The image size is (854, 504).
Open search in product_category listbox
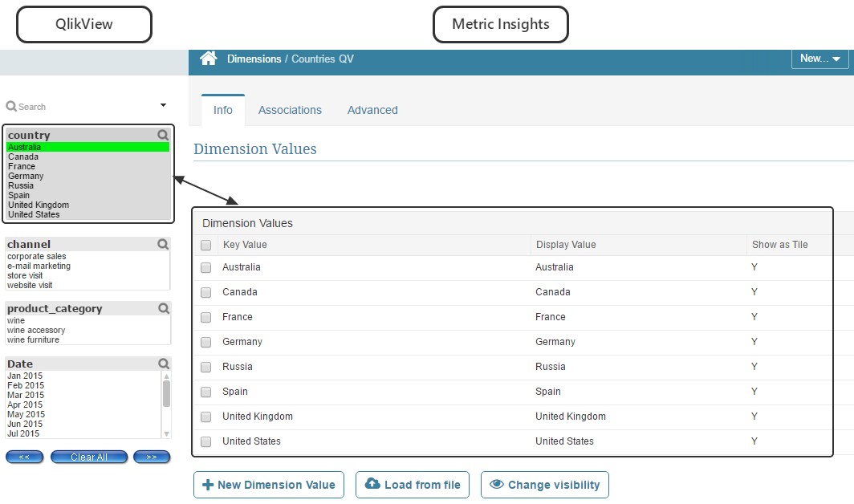click(x=164, y=308)
